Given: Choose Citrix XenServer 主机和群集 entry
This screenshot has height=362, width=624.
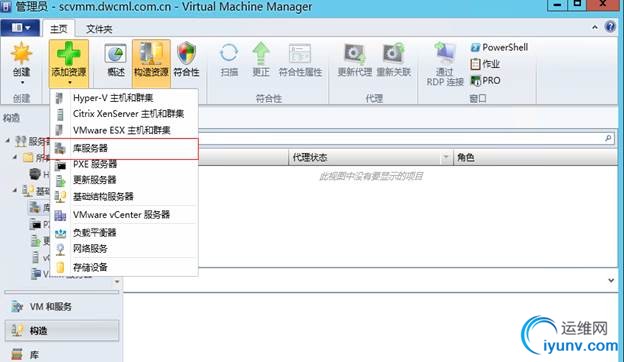Looking at the screenshot, I should point(124,114).
